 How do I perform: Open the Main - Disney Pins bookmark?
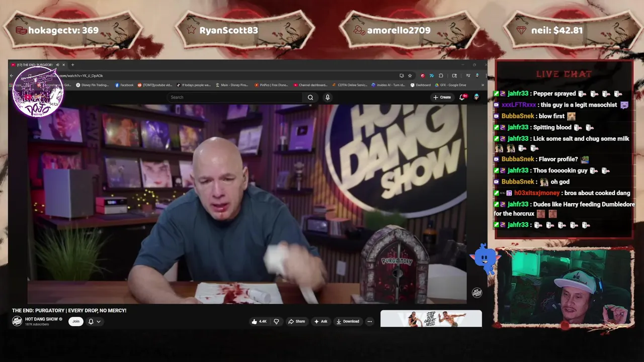click(x=232, y=85)
